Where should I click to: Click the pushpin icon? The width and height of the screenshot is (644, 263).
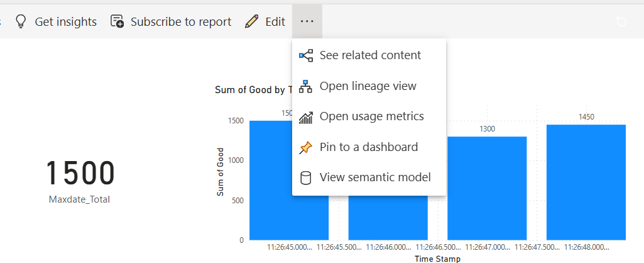point(305,147)
